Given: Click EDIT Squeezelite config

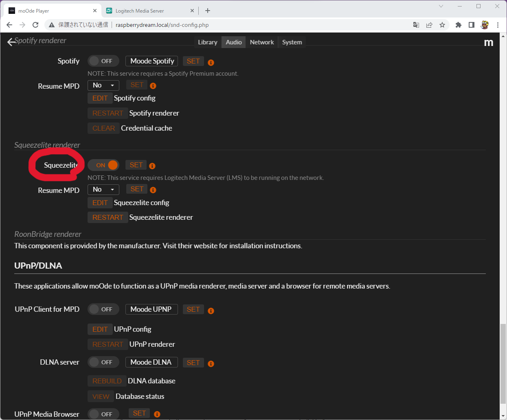Looking at the screenshot, I should click(100, 203).
